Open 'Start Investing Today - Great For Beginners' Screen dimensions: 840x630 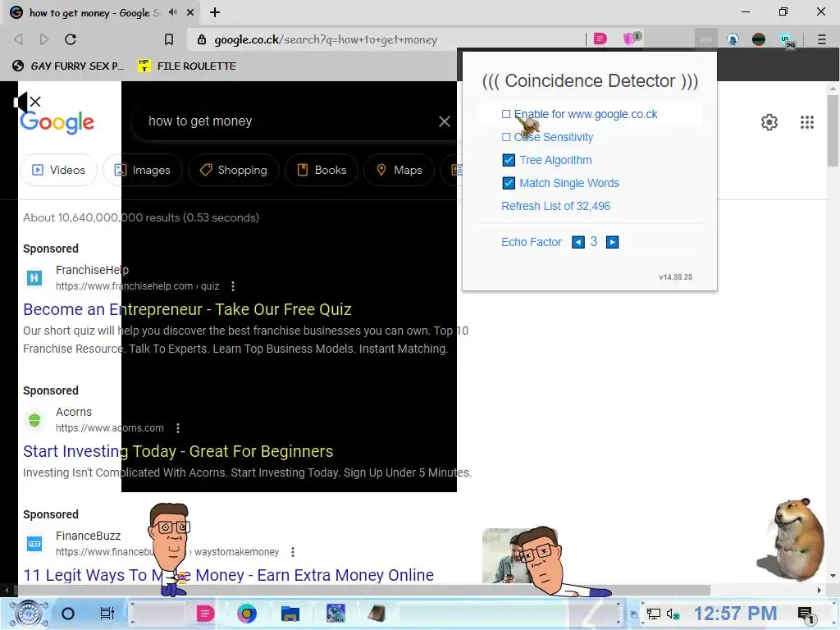(x=178, y=451)
